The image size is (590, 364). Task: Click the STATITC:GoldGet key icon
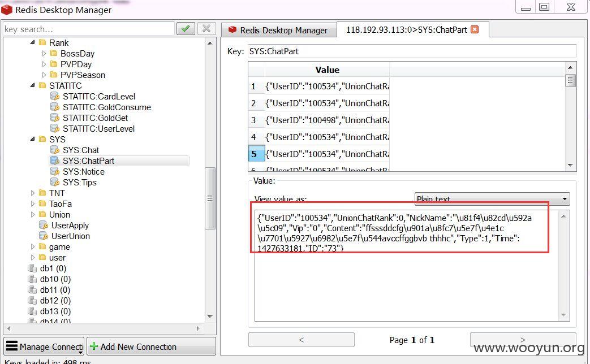pos(54,118)
